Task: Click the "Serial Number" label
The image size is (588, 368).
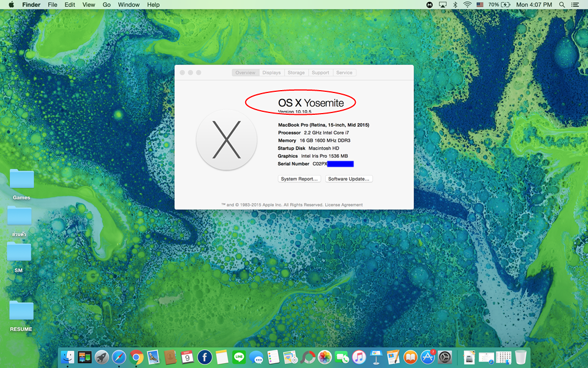Action: [293, 164]
